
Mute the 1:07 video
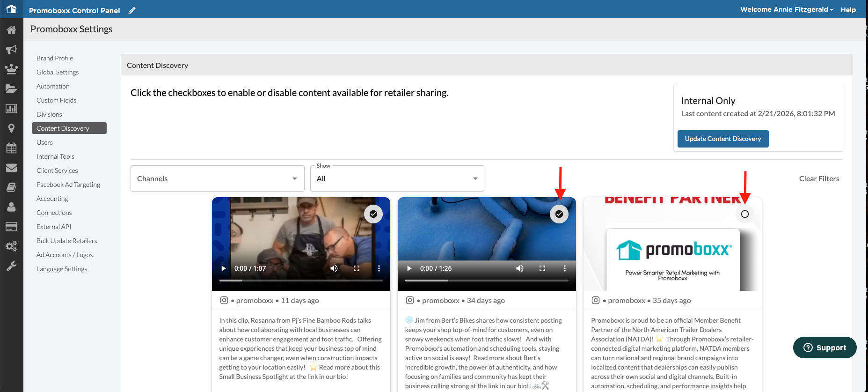pos(334,268)
